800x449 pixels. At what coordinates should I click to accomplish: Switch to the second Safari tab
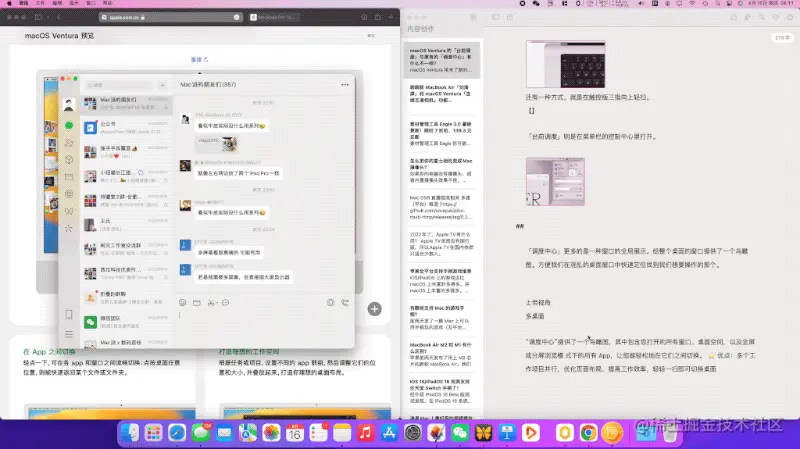[274, 17]
